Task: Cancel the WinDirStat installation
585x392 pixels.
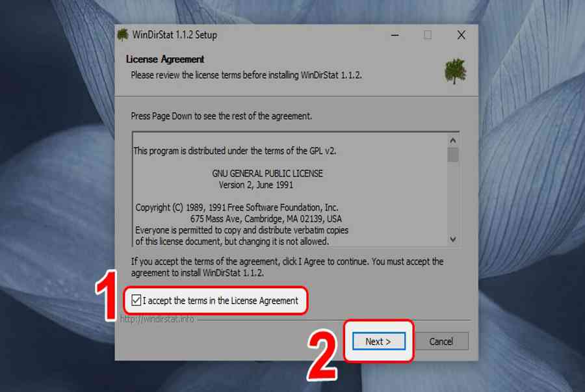Action: [441, 341]
